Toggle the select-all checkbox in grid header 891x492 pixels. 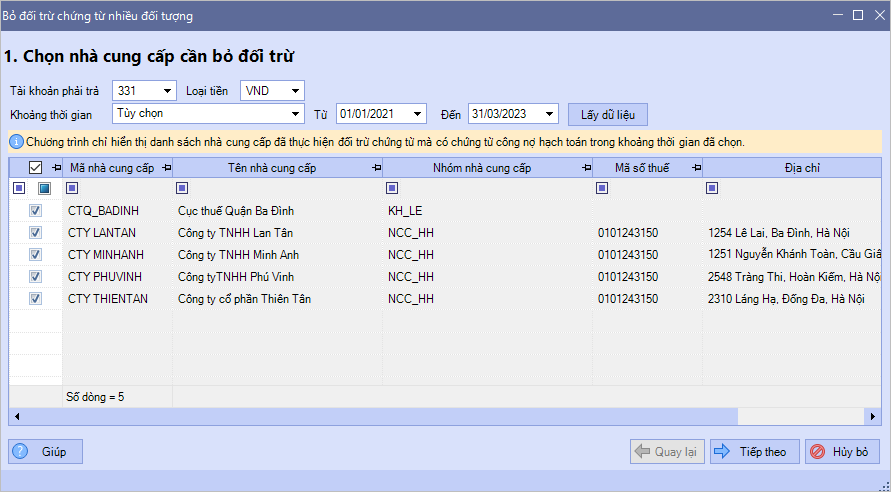point(35,168)
